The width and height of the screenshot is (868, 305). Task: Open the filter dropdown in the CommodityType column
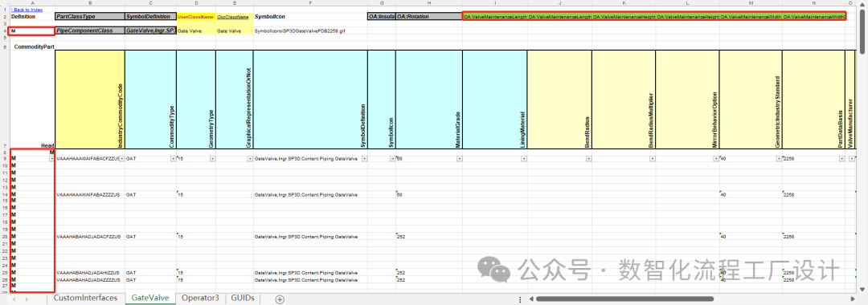pyautogui.click(x=173, y=159)
